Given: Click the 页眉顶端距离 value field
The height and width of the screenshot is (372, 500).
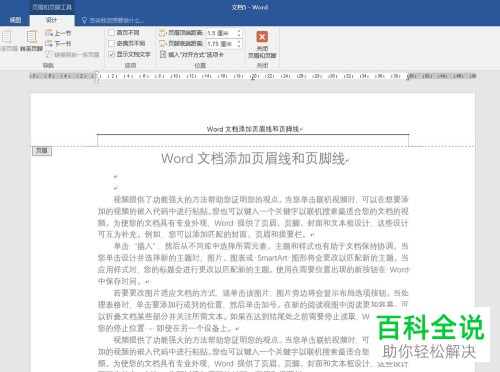Looking at the screenshot, I should [221, 33].
